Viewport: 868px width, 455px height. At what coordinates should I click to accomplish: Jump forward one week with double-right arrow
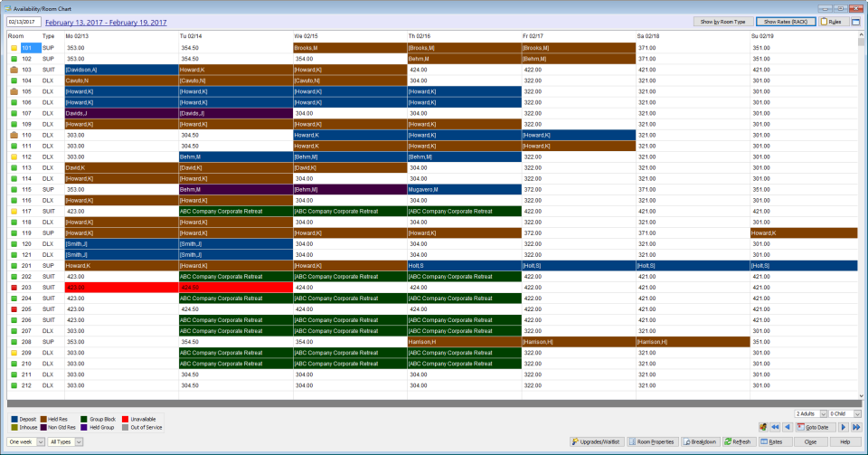[x=855, y=427]
